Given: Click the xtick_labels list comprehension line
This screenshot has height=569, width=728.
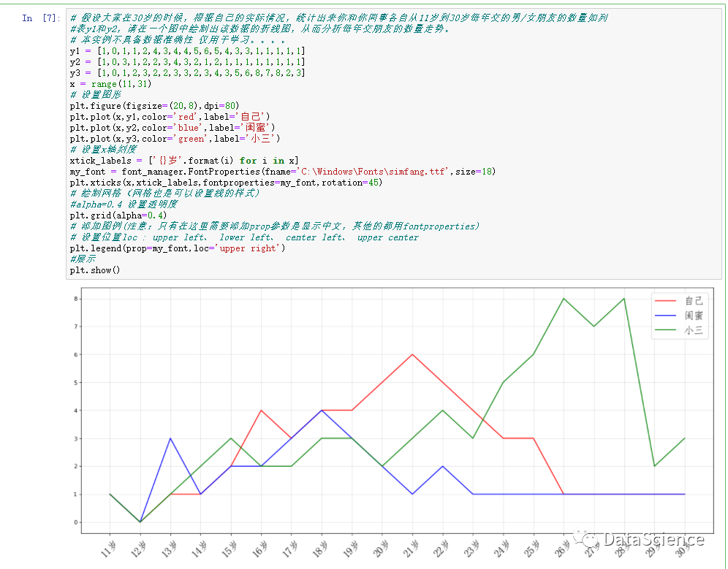Looking at the screenshot, I should [x=184, y=161].
